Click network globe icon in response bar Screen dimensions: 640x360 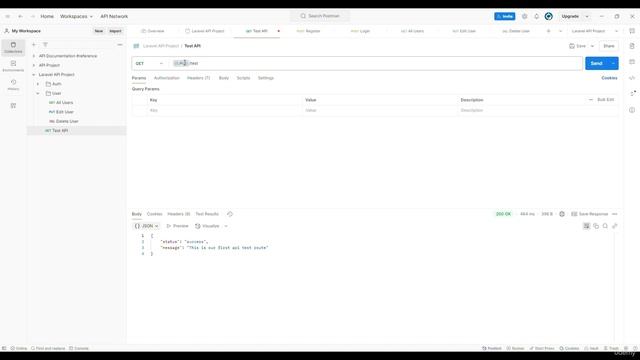tap(562, 214)
